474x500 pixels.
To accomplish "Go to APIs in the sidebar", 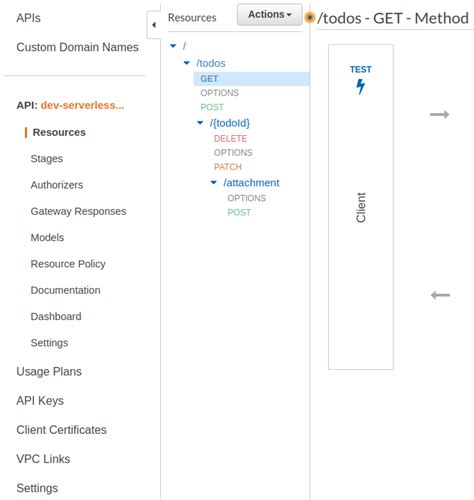I will tap(28, 18).
